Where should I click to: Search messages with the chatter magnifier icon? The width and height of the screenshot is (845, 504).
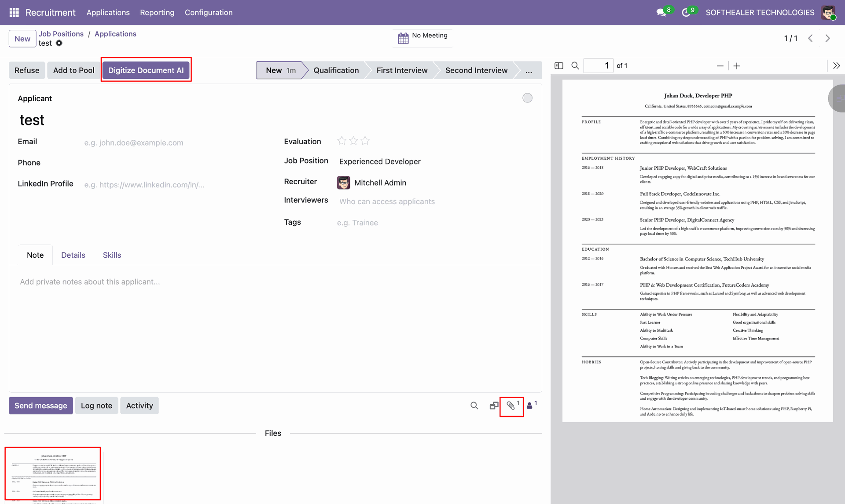point(474,405)
